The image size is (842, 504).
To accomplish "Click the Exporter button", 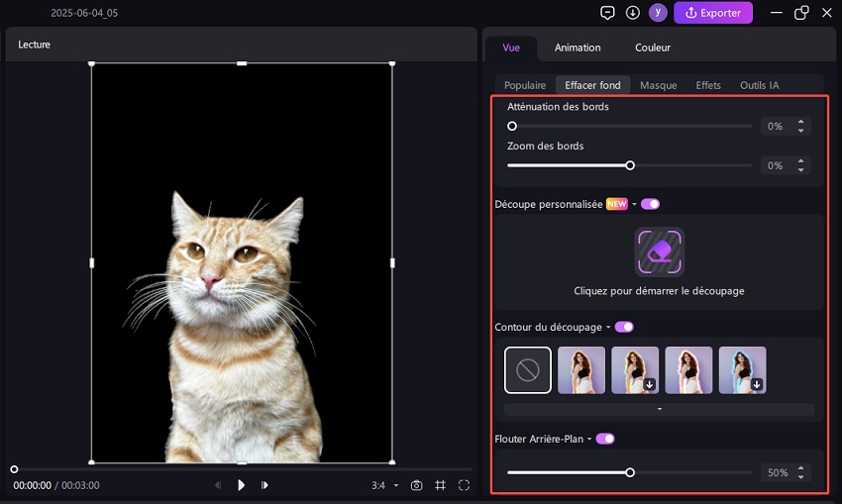I will click(713, 13).
